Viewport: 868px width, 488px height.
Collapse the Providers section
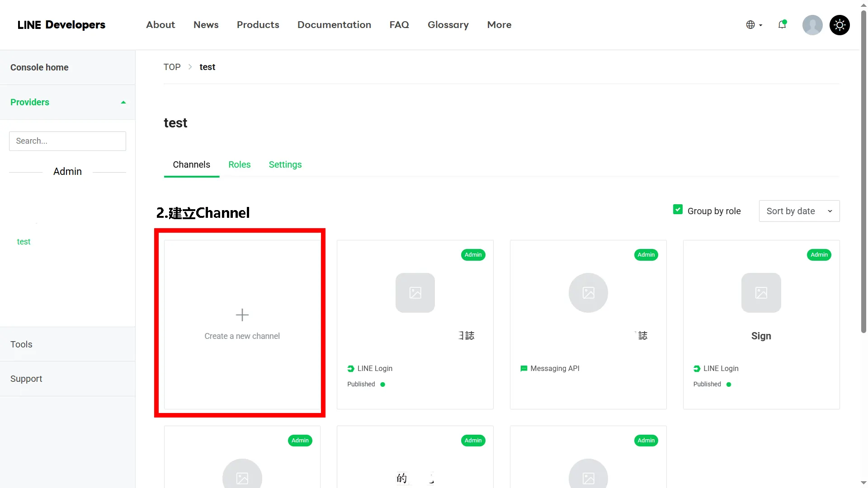coord(123,102)
